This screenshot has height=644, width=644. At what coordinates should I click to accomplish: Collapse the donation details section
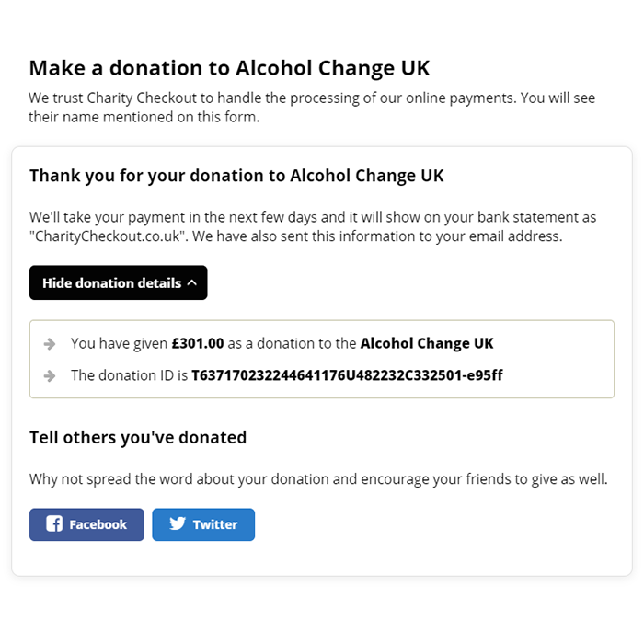tap(119, 282)
